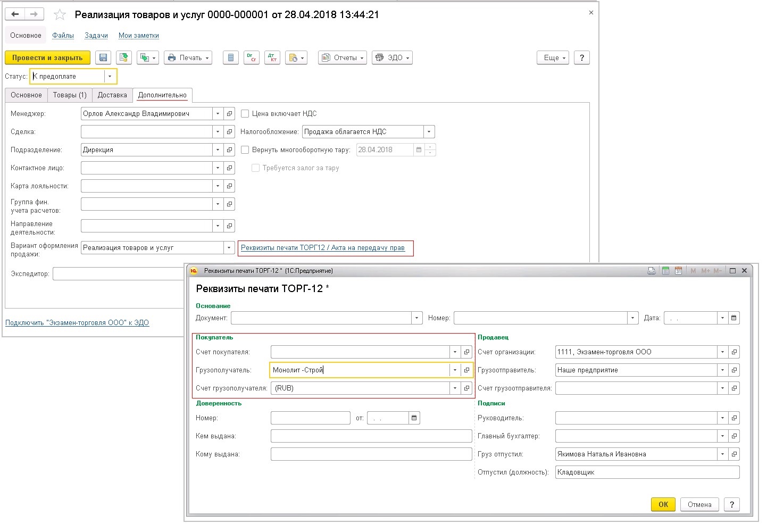Switch to Основное tab
Screen dimensions: 767x532
pyautogui.click(x=26, y=95)
